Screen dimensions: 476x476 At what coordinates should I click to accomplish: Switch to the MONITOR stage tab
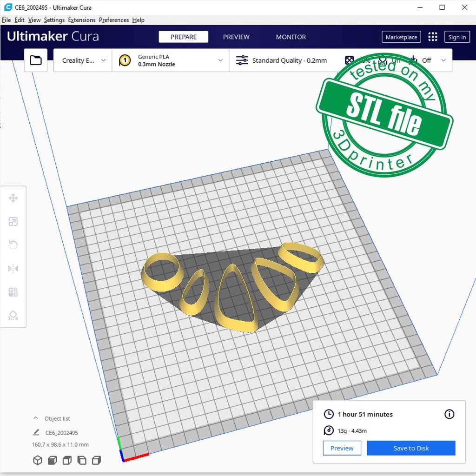[x=291, y=37]
